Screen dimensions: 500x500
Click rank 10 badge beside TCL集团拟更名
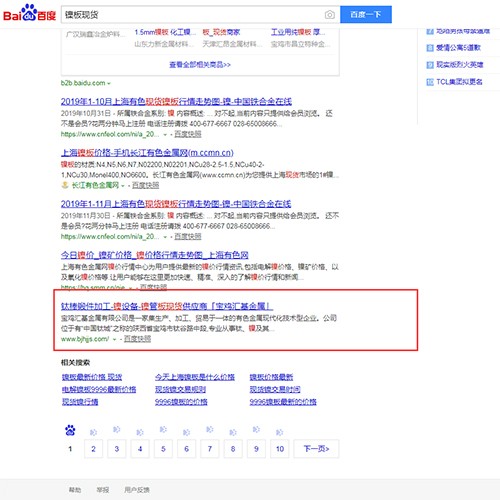point(430,82)
